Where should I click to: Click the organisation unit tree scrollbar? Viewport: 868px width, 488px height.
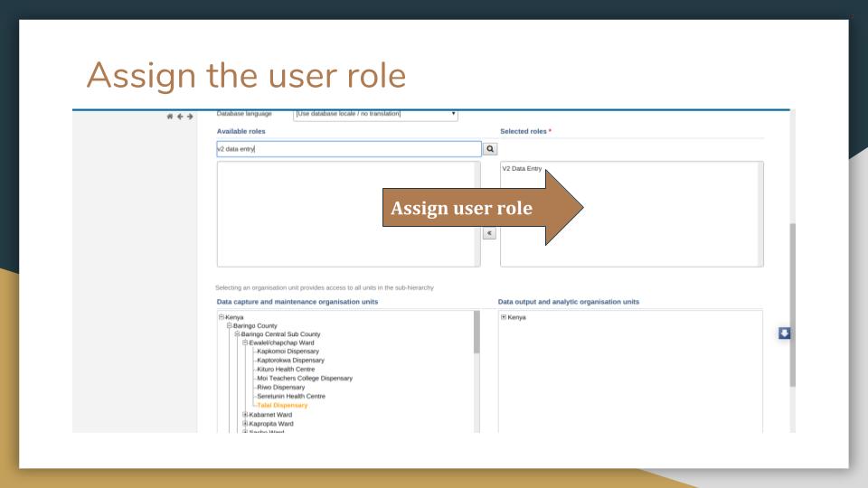coord(476,332)
